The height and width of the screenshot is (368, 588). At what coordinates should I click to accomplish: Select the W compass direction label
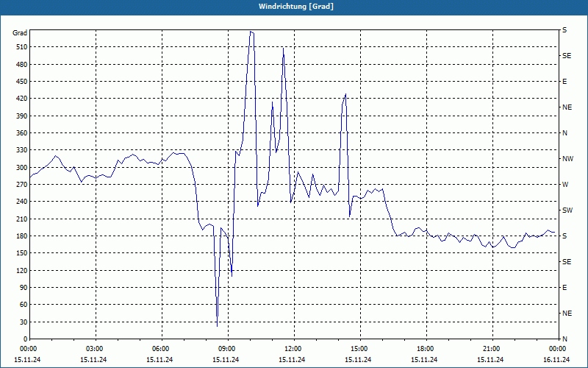pos(565,185)
